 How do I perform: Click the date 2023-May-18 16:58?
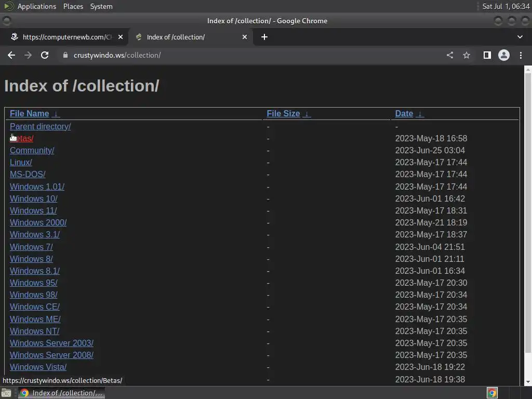(431, 138)
